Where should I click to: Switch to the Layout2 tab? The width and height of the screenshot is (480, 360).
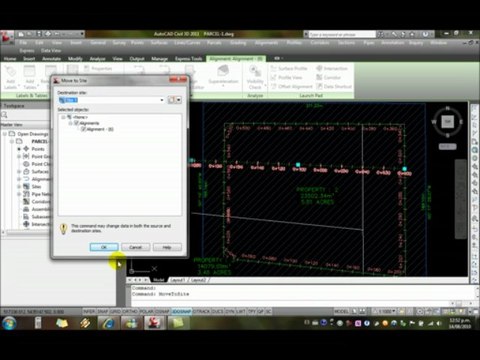(198, 280)
